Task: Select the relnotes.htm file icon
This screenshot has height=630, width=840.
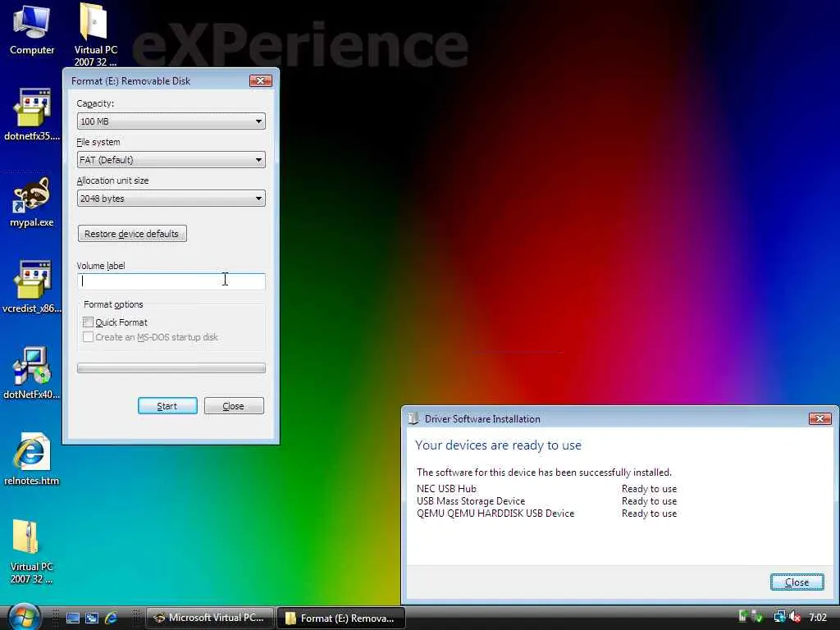Action: coord(32,459)
